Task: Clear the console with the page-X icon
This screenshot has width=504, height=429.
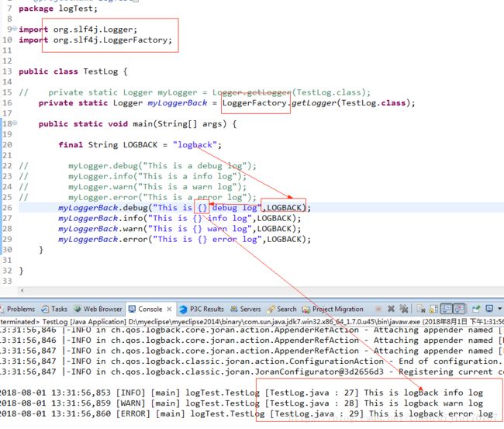Action: click(x=421, y=309)
